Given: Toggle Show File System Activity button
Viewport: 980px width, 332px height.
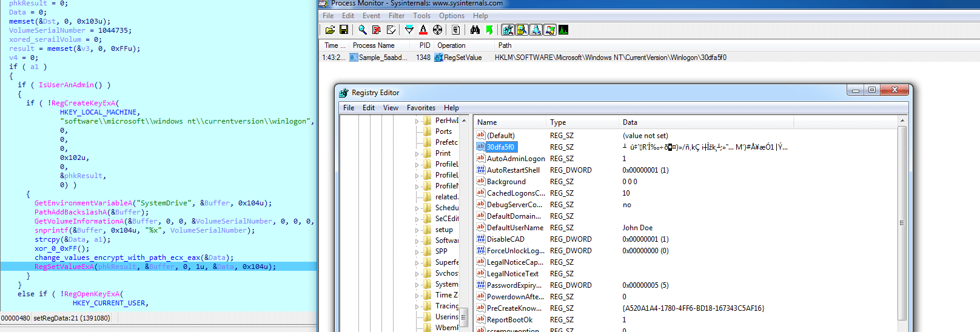Looking at the screenshot, I should [x=522, y=30].
